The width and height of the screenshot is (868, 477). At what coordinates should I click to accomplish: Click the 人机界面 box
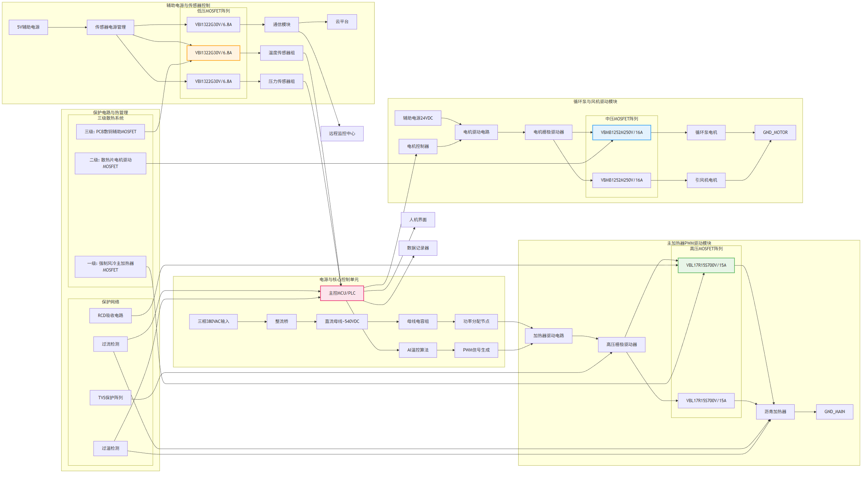coord(418,220)
